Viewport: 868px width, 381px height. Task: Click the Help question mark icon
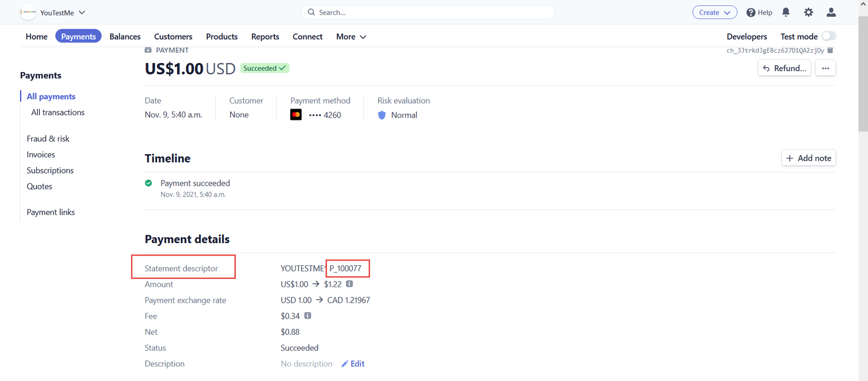pos(751,12)
